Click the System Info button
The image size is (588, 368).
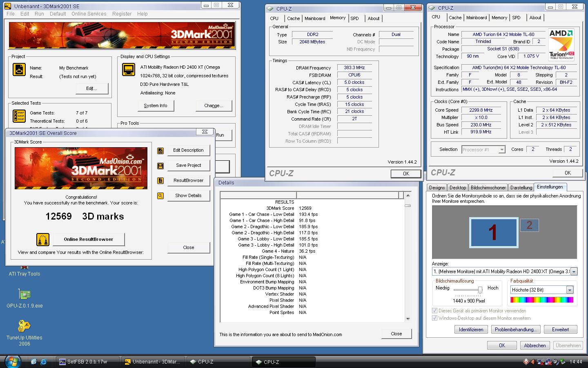coord(156,105)
